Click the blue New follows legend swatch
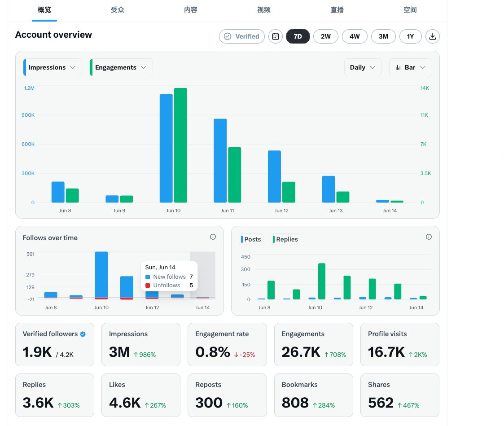 pyautogui.click(x=148, y=277)
